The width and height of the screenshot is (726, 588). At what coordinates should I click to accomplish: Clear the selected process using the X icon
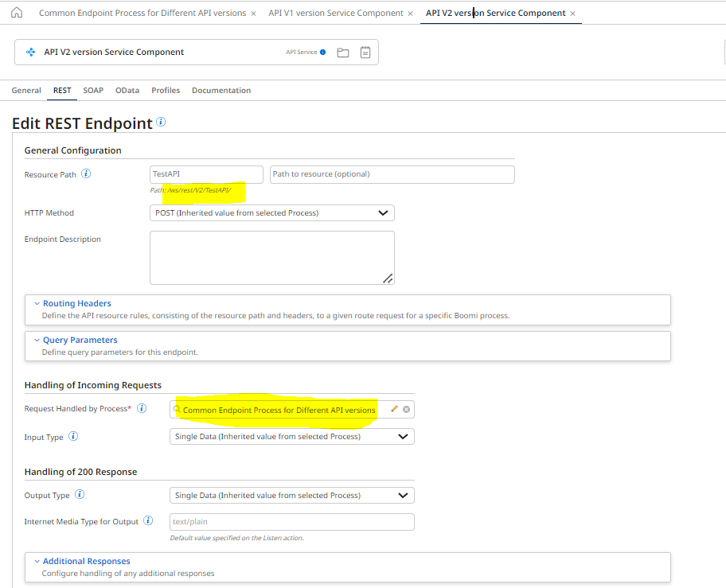pos(406,409)
